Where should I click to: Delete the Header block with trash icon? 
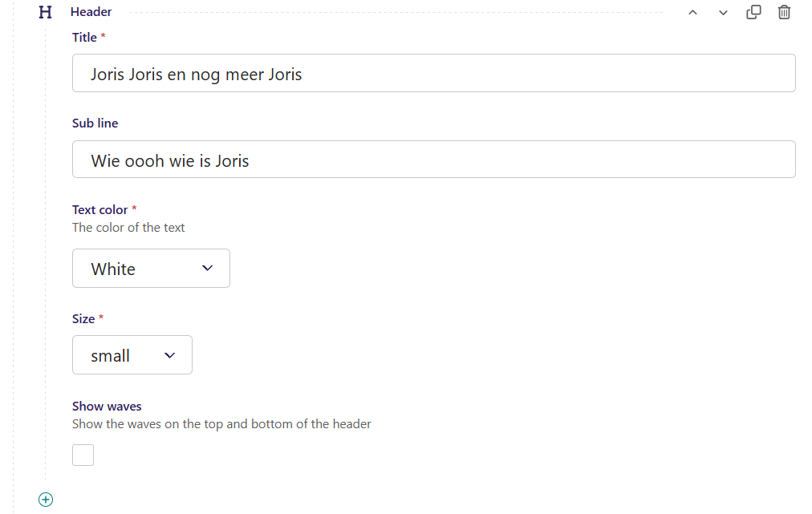tap(784, 12)
